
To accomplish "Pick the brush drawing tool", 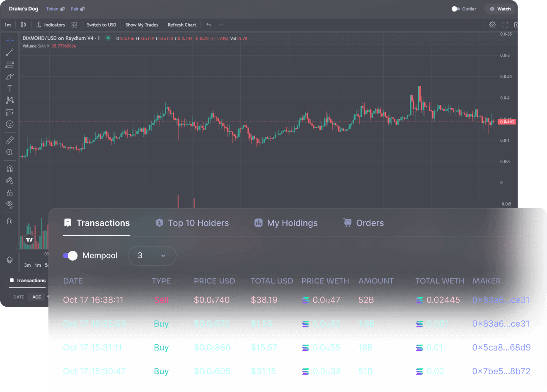I will click(x=10, y=77).
